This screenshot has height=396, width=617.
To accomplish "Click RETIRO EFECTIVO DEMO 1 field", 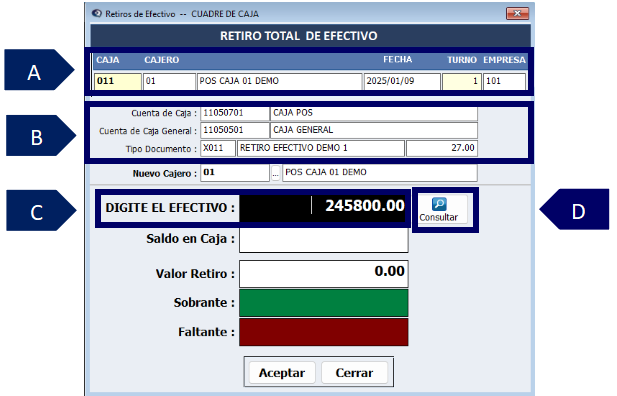I will [x=321, y=148].
